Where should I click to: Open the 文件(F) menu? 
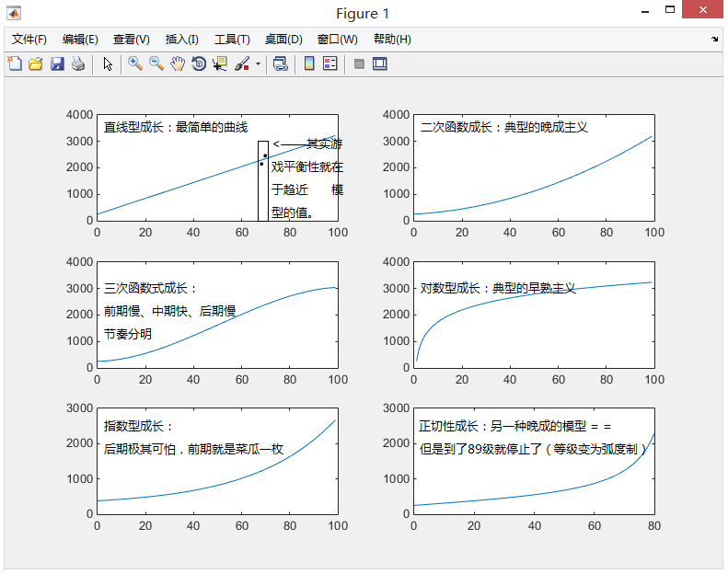[29, 40]
